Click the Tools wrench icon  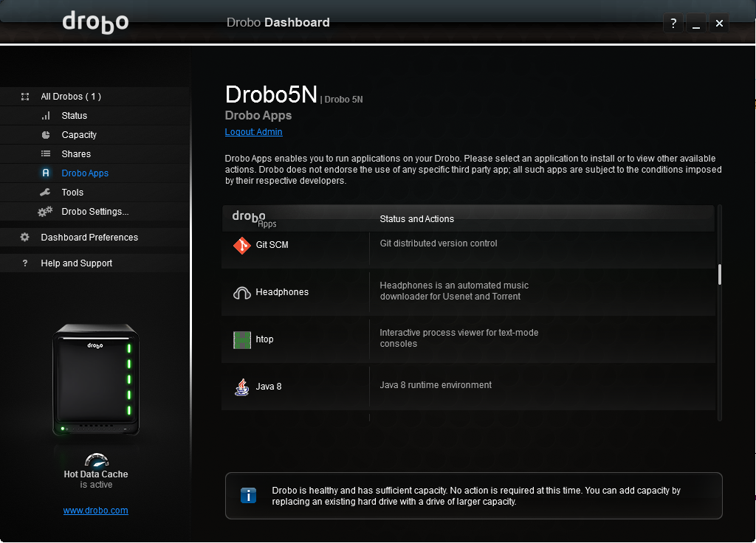[x=46, y=193]
